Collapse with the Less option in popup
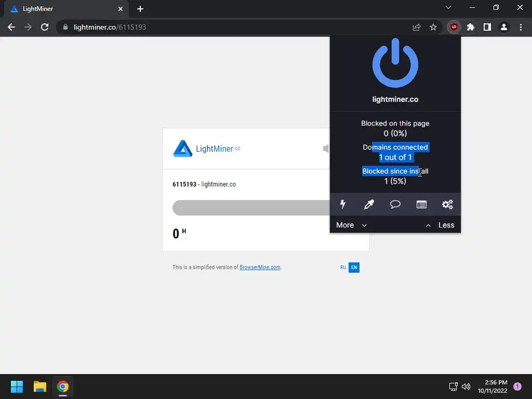Screen dimensions: 532x399 (440, 225)
